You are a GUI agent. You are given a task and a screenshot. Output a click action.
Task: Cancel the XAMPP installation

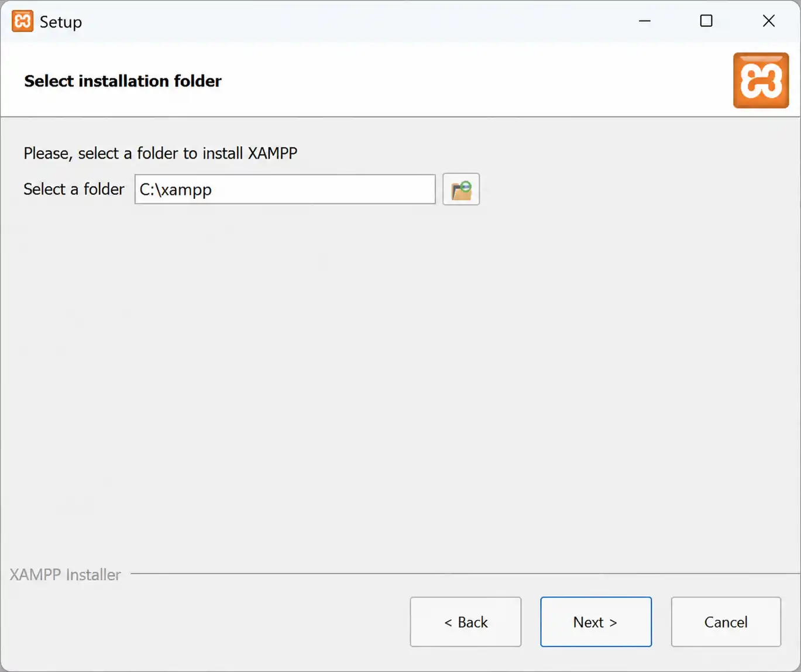point(726,622)
